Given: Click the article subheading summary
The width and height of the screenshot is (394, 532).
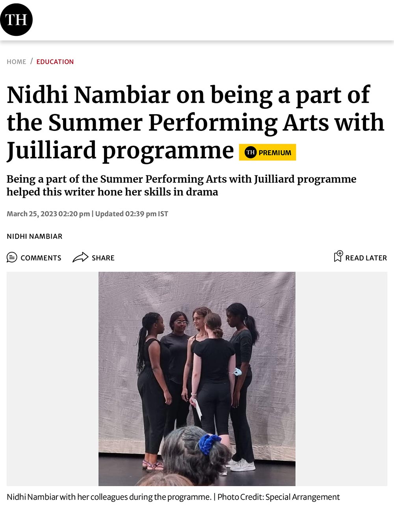Looking at the screenshot, I should (181, 185).
